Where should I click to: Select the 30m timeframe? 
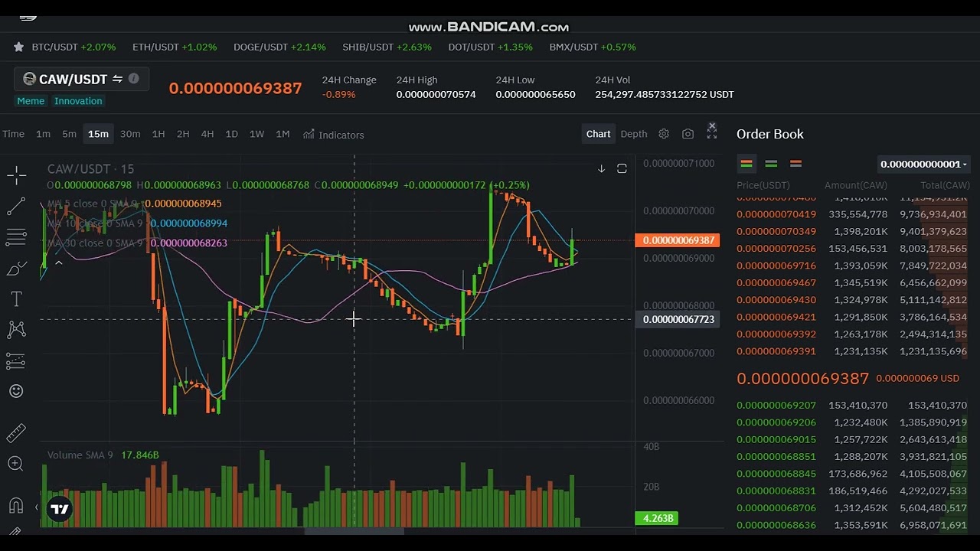[130, 134]
